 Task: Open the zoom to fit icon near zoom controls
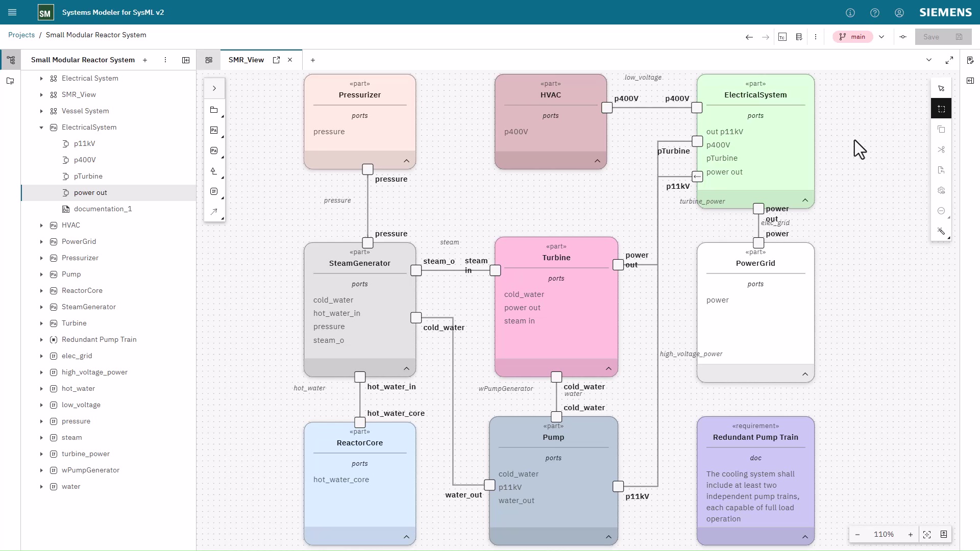tap(927, 535)
